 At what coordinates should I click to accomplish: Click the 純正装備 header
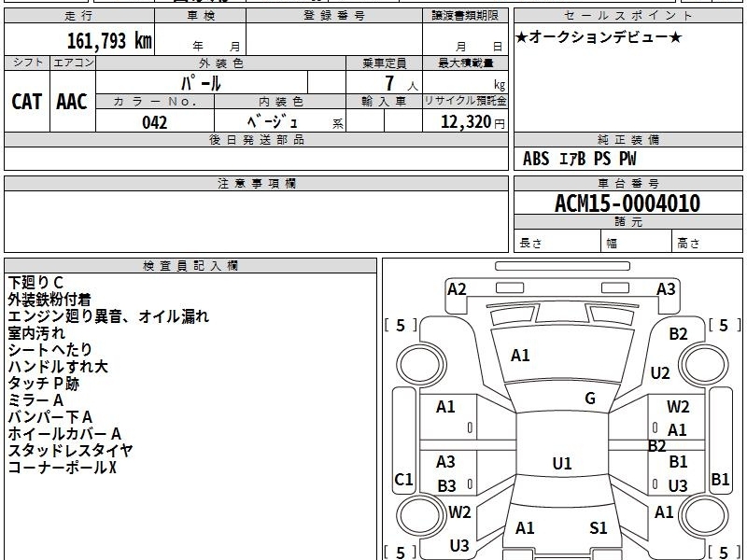tap(627, 139)
